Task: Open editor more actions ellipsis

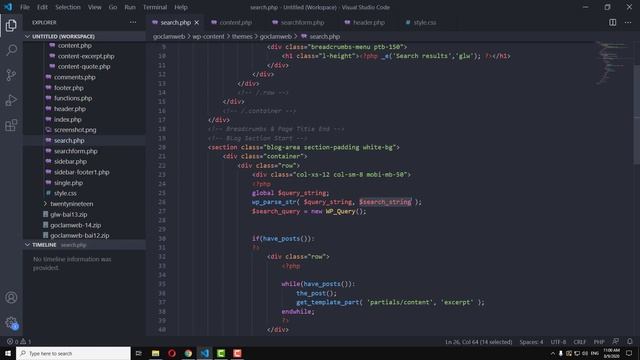Action: point(628,22)
